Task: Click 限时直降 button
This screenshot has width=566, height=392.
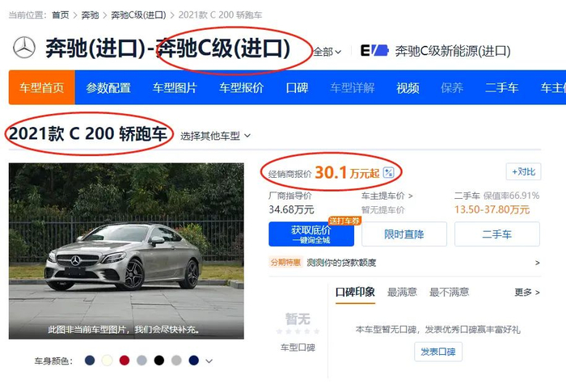Action: click(404, 234)
